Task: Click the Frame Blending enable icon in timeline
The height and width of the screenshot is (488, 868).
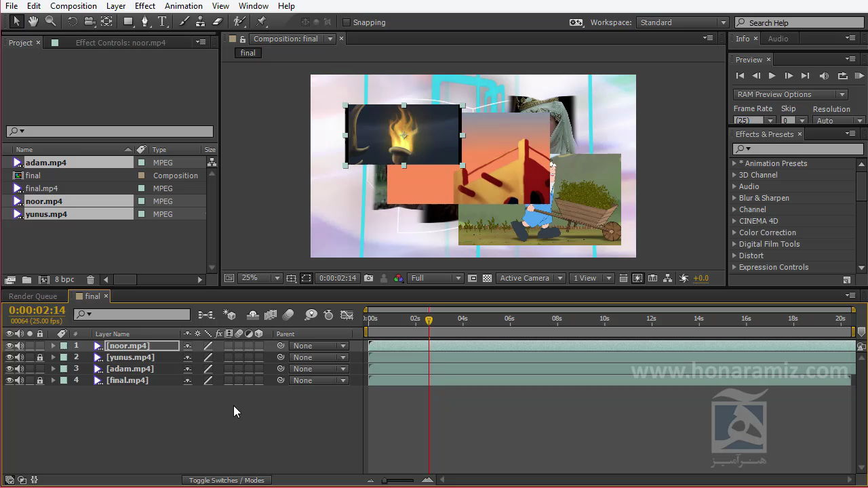Action: tap(271, 315)
